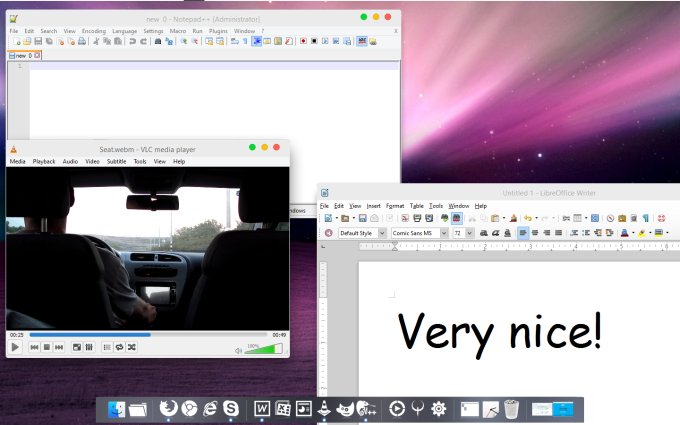Mute audio via VLC speaker icon
This screenshot has height=425, width=680.
tap(238, 350)
